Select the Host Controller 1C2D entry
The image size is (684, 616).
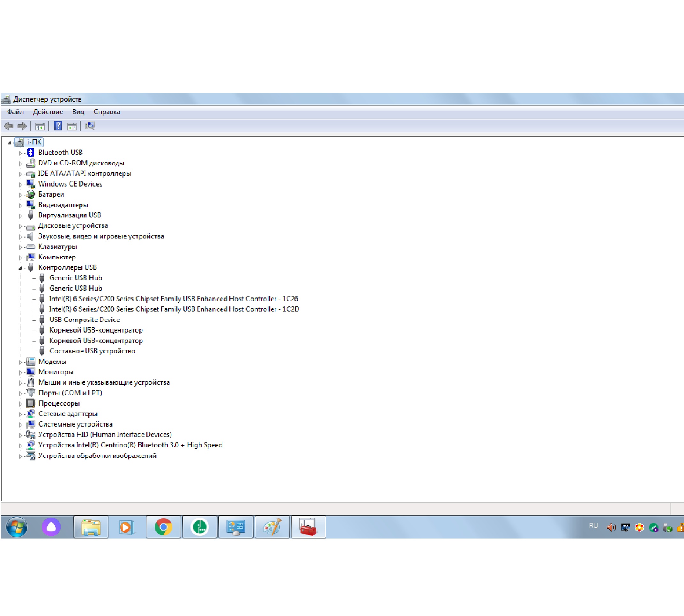174,309
